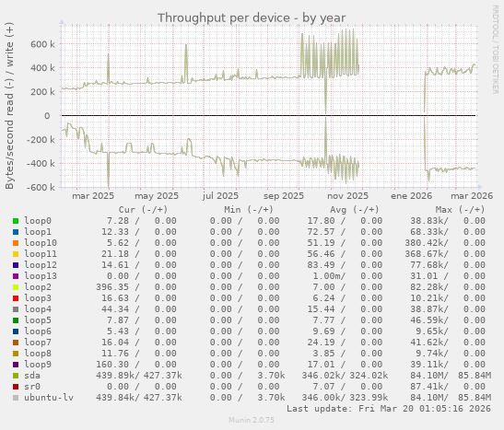Click the ubuntu-lv current value 439.84k

(115, 398)
